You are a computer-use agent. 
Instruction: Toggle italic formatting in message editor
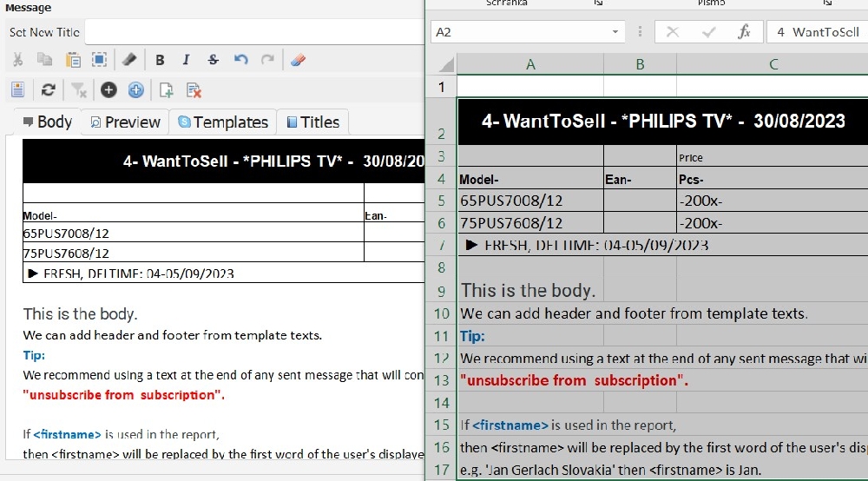point(186,60)
